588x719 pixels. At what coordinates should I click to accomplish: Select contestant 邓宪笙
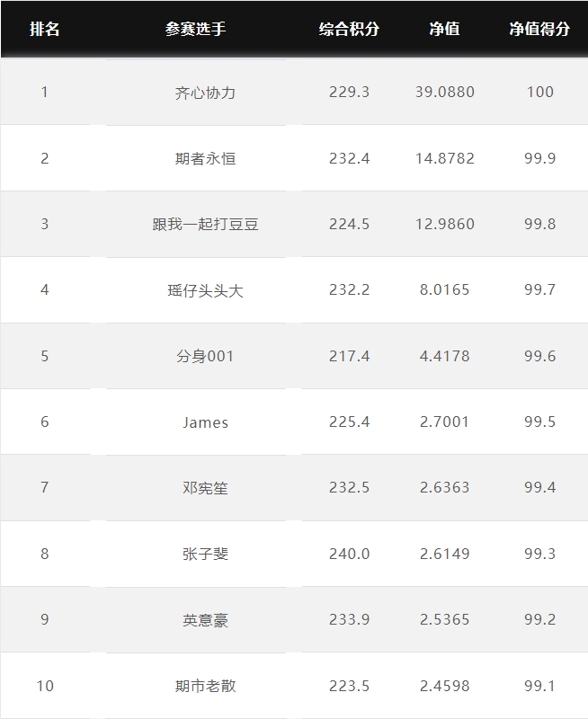(x=205, y=488)
